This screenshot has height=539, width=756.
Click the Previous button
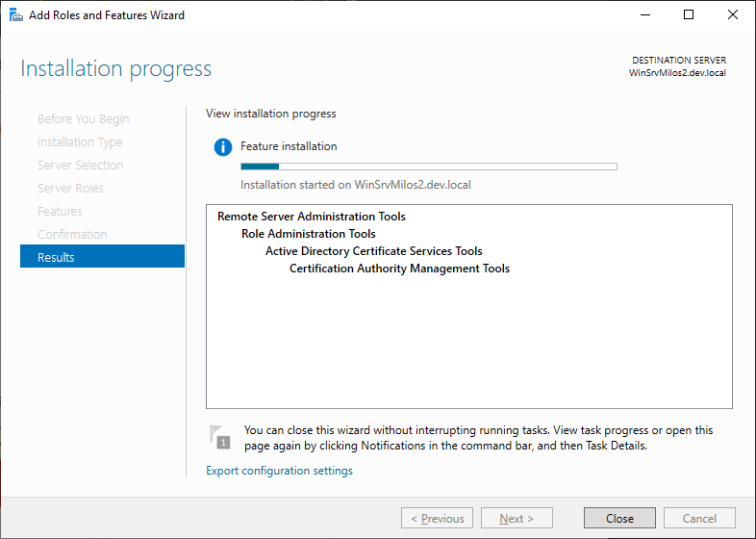point(437,519)
